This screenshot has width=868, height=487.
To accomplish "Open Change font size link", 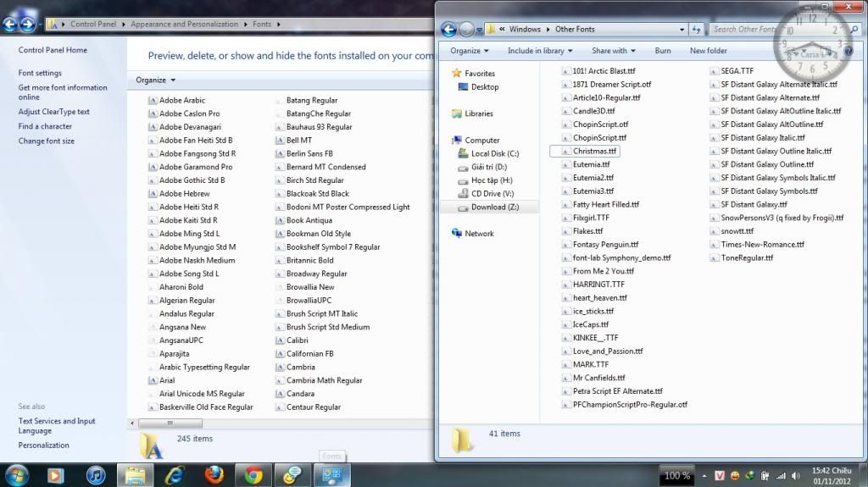I will pyautogui.click(x=46, y=141).
